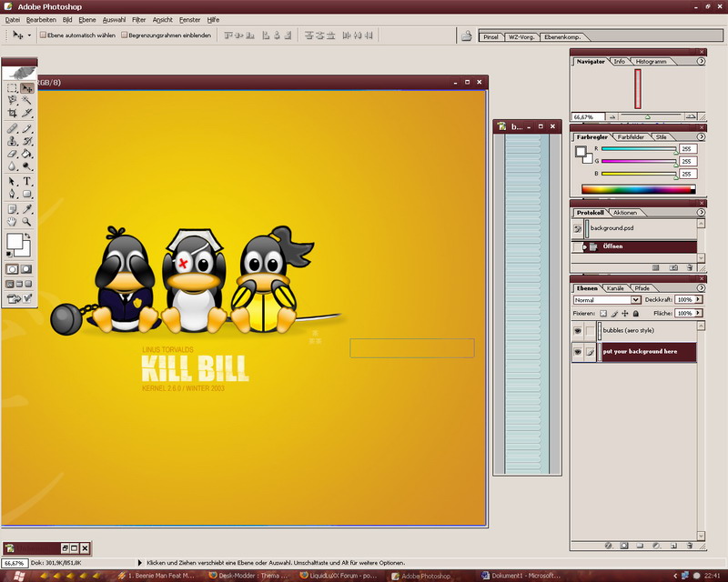Toggle link box of bubbles layer
The height and width of the screenshot is (582, 728).
point(590,331)
